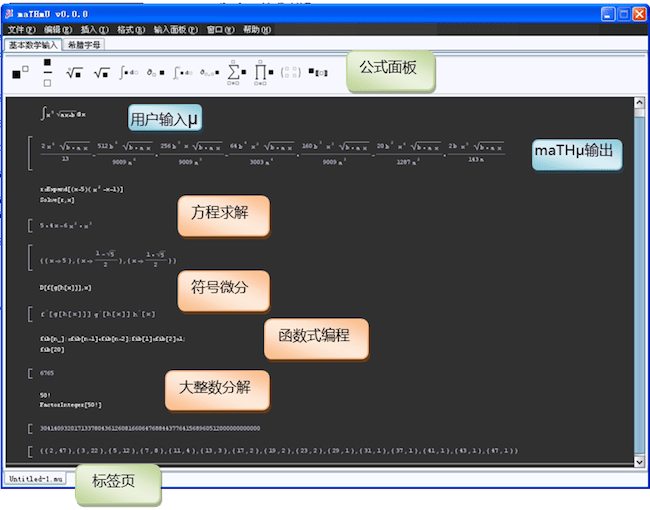Screen dimensions: 650x510
Task: Insert a matrix template
Action: click(x=291, y=73)
